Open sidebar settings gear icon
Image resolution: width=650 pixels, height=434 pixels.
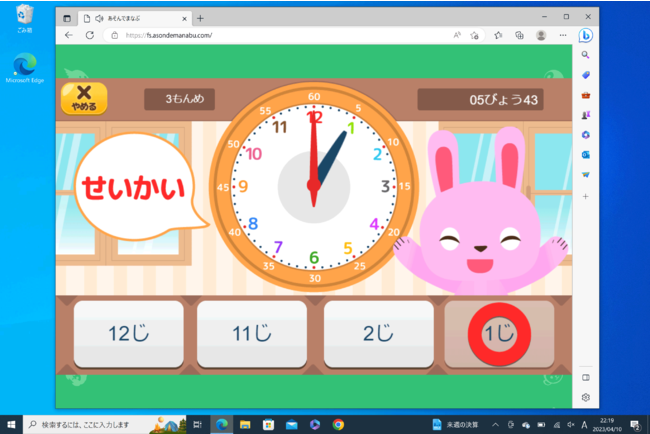[x=585, y=397]
